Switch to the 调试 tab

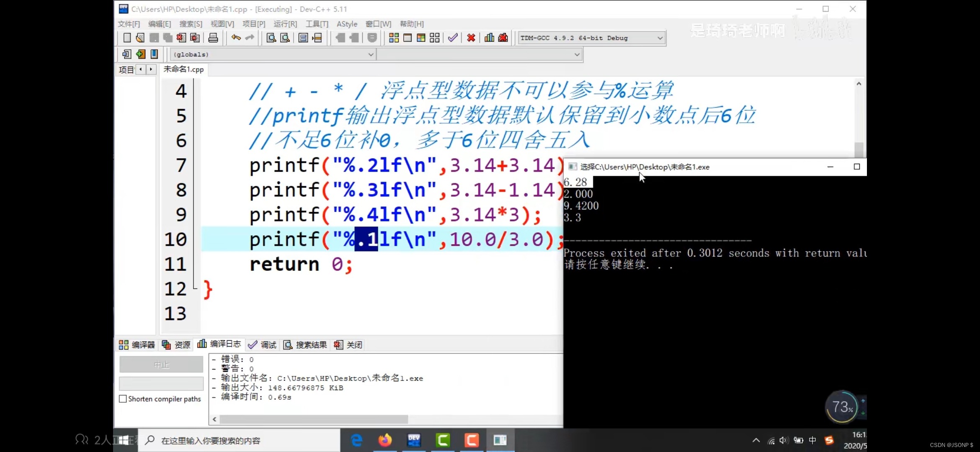pos(262,345)
